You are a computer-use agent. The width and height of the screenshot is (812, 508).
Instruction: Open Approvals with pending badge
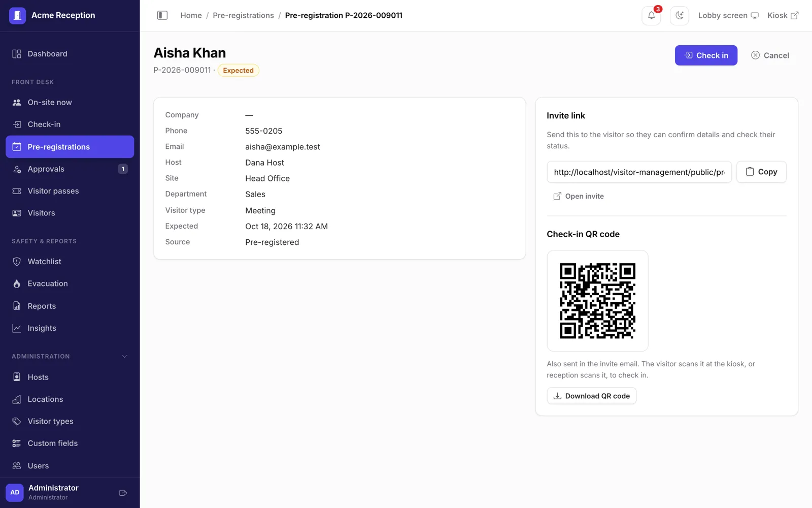70,169
